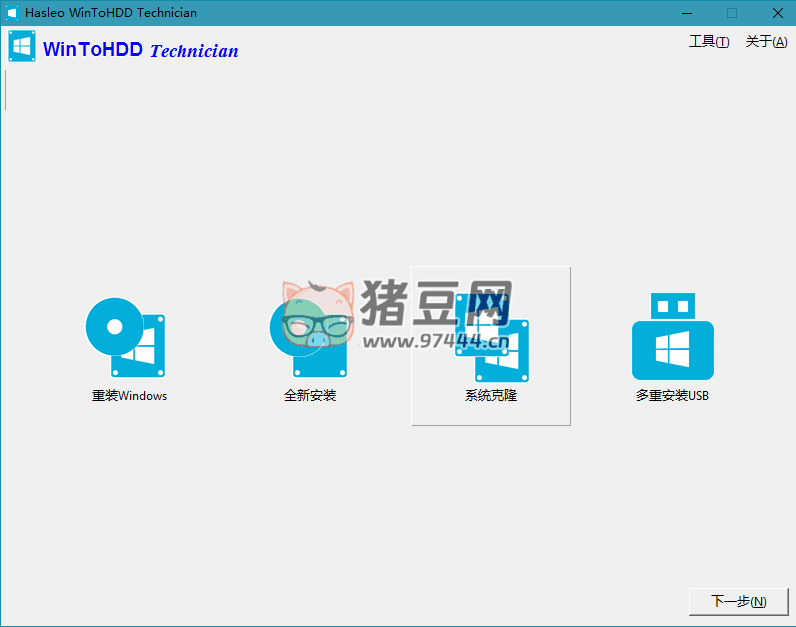Screen dimensions: 796x627
Task: Click the www.97444.cn watermark text
Action: [436, 342]
